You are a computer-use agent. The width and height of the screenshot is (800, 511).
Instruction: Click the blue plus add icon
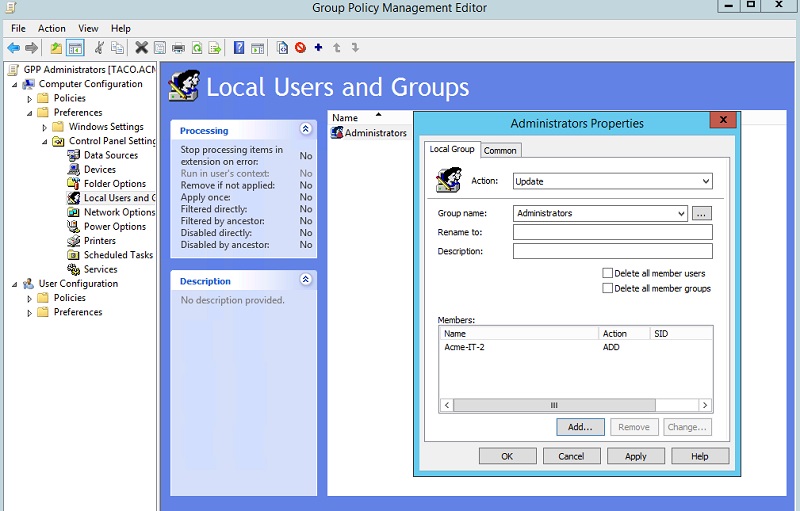(x=318, y=47)
